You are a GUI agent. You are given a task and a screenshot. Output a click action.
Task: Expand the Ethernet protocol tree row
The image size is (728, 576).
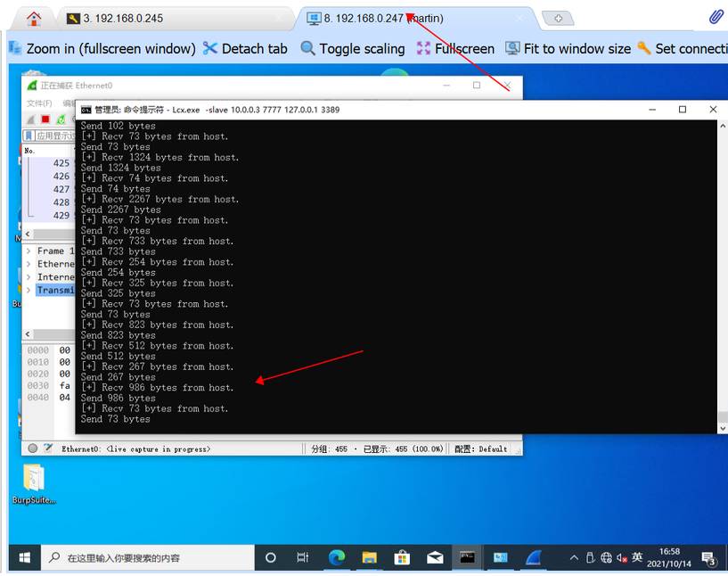pos(29,264)
